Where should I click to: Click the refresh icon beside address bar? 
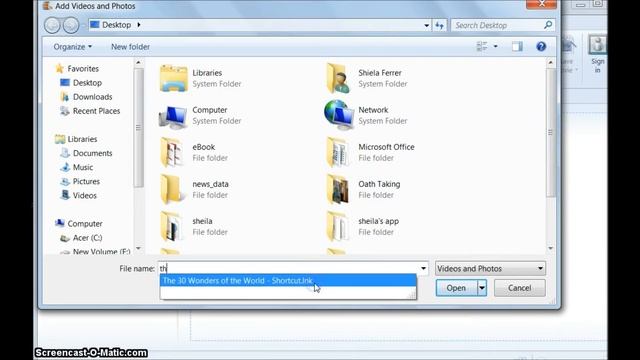pyautogui.click(x=439, y=25)
